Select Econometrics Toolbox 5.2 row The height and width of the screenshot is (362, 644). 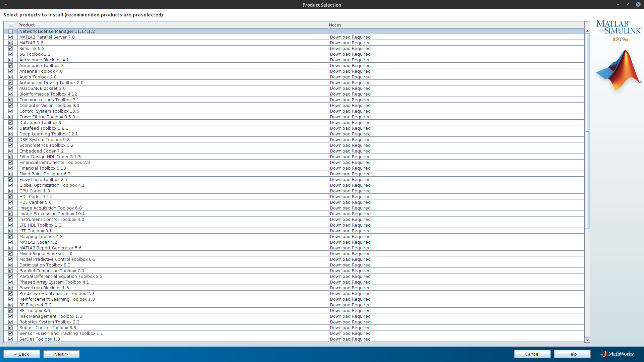[x=294, y=145]
